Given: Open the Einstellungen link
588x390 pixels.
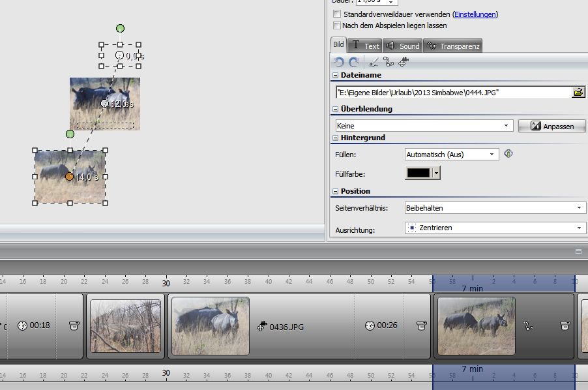Looking at the screenshot, I should pyautogui.click(x=475, y=14).
